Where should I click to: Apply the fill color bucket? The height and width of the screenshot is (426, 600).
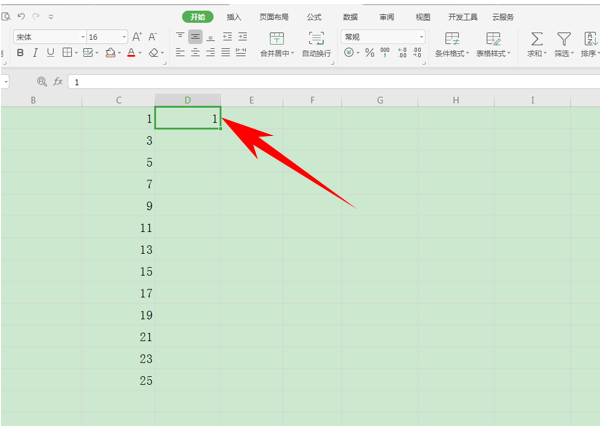111,52
